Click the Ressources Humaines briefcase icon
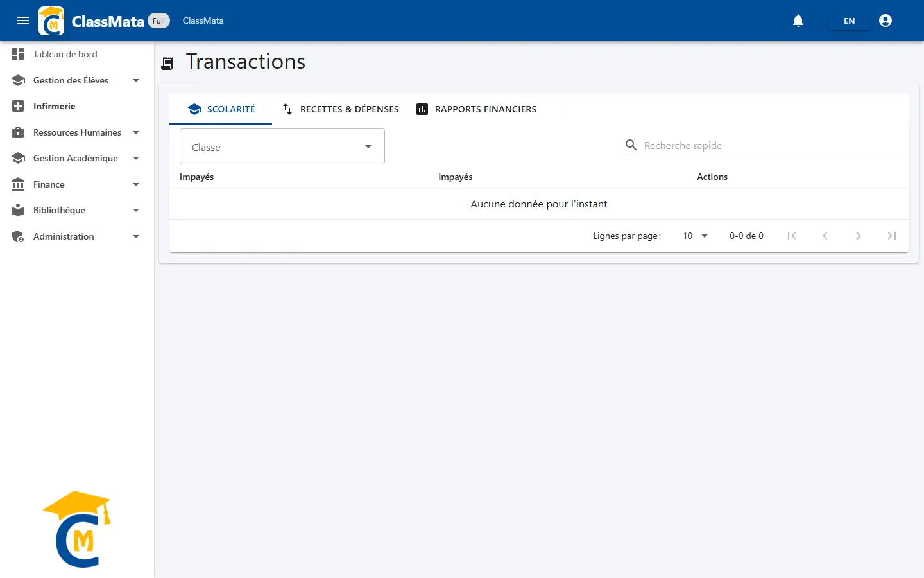924x578 pixels. (18, 132)
